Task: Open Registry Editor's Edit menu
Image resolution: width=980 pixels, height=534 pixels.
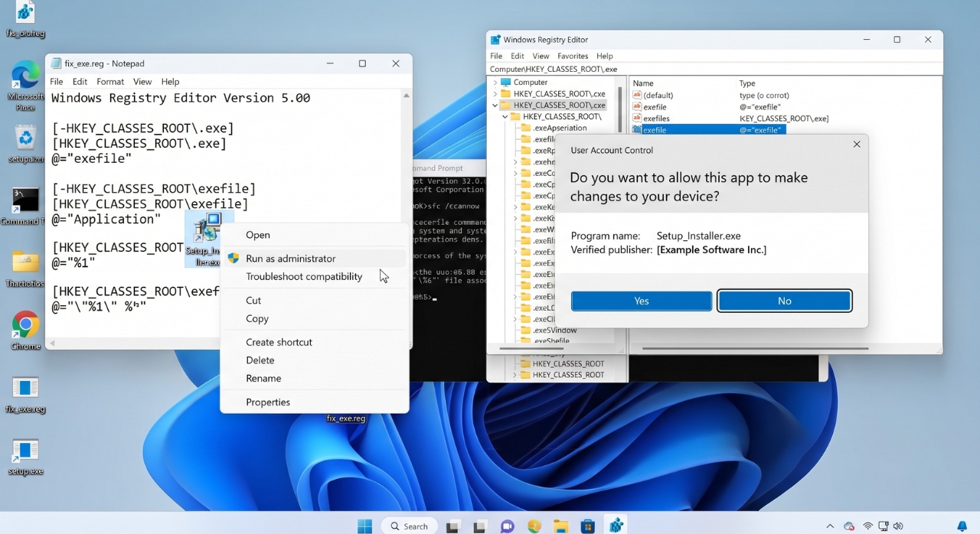Action: tap(518, 56)
